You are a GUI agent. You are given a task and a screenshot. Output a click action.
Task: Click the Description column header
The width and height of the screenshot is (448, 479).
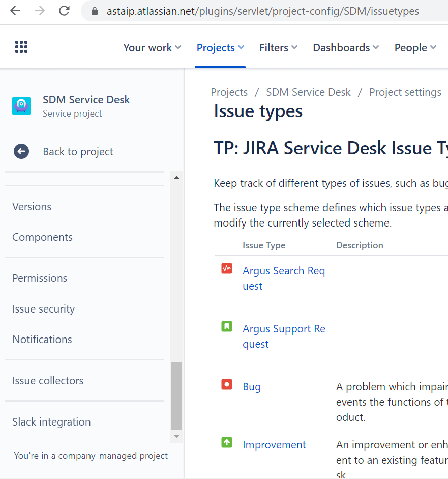(x=360, y=245)
